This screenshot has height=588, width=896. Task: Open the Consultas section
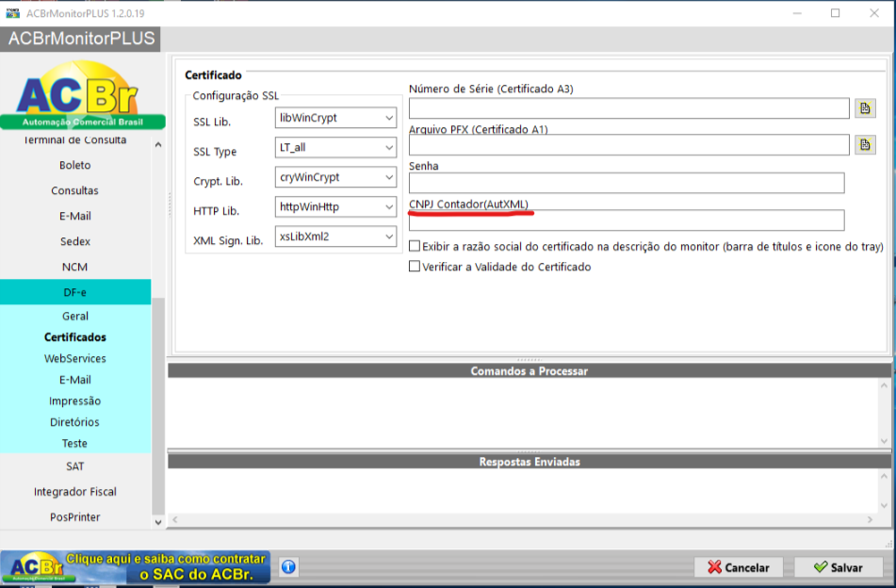74,190
